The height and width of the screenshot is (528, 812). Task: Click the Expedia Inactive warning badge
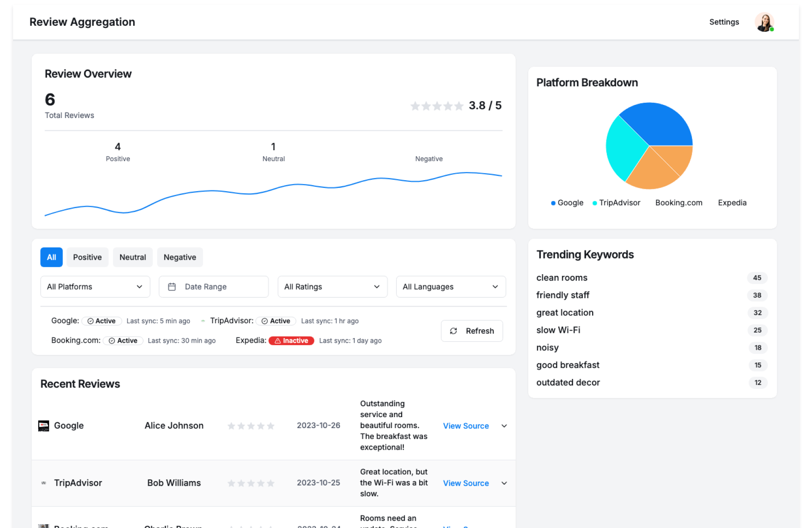tap(291, 341)
